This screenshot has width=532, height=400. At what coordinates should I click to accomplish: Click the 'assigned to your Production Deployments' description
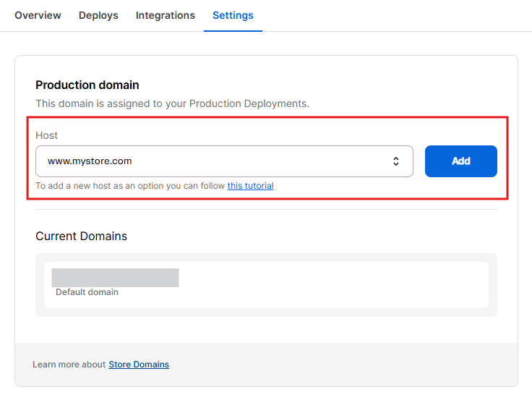pos(172,103)
